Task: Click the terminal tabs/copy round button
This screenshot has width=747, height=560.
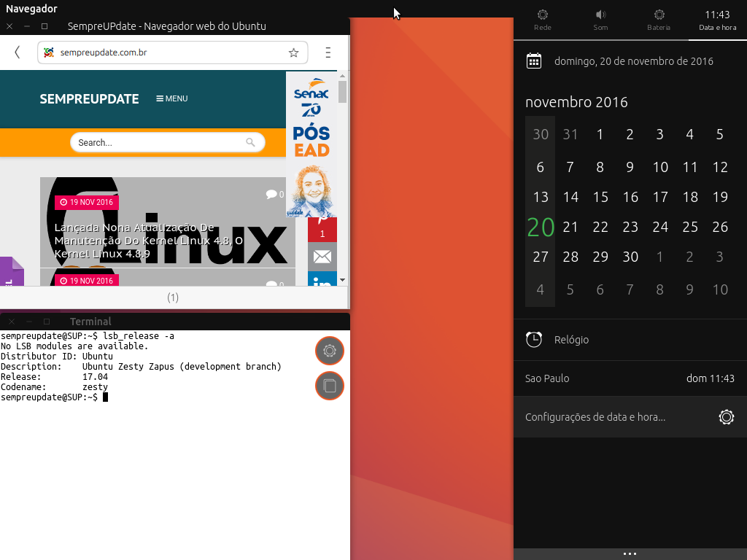Action: click(330, 386)
